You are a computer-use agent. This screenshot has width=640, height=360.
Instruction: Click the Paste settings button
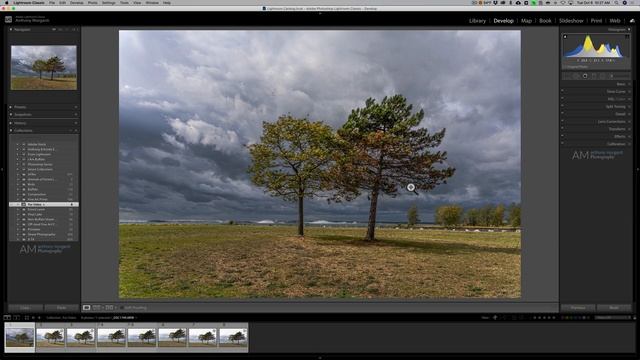62,308
